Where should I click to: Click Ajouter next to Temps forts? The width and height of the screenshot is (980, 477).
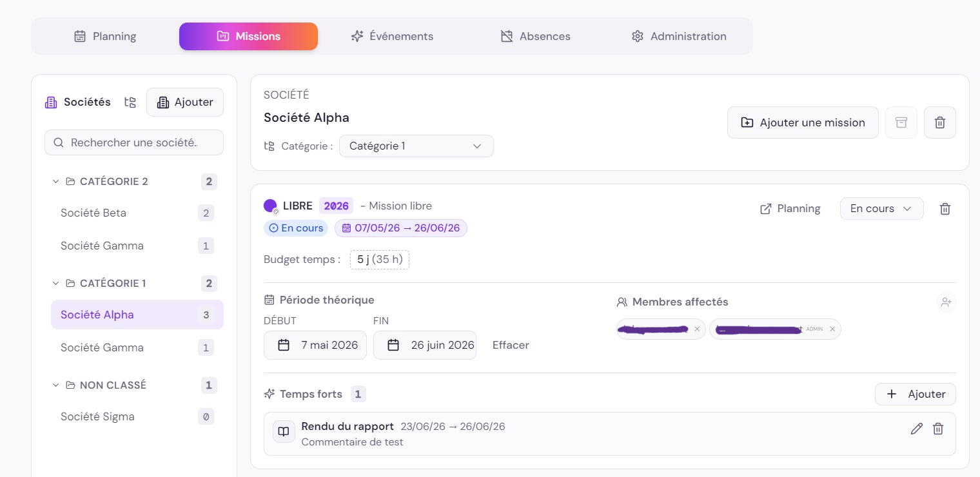[x=916, y=394]
